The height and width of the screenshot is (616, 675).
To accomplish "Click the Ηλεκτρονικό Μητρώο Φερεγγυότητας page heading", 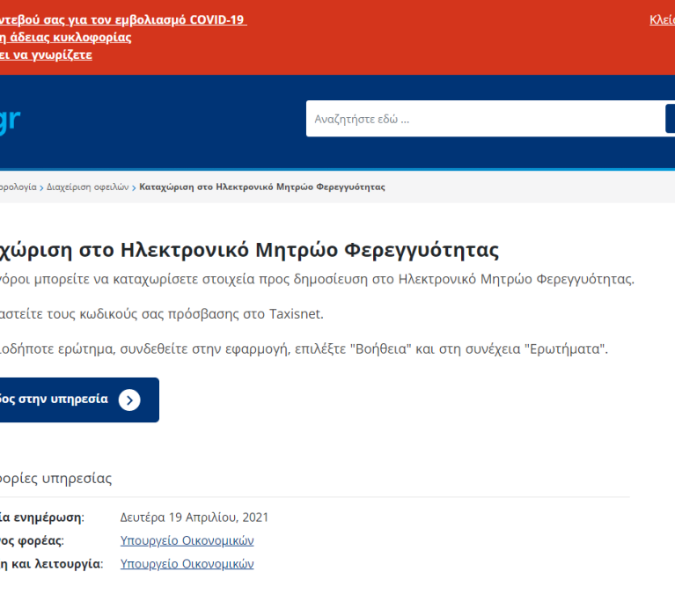I will 249,250.
